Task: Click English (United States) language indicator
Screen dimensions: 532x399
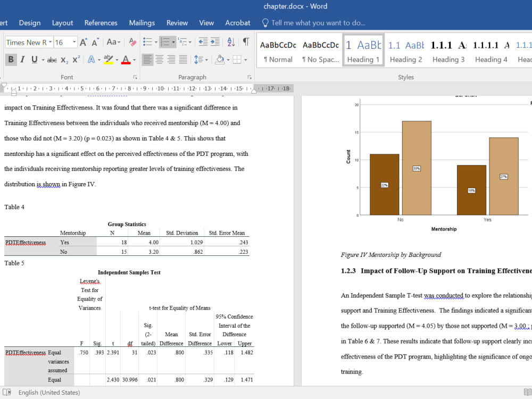Action: [x=49, y=392]
